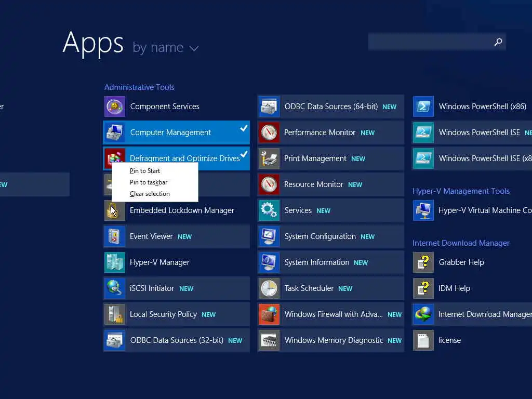Open the Print Management icon

click(x=269, y=158)
